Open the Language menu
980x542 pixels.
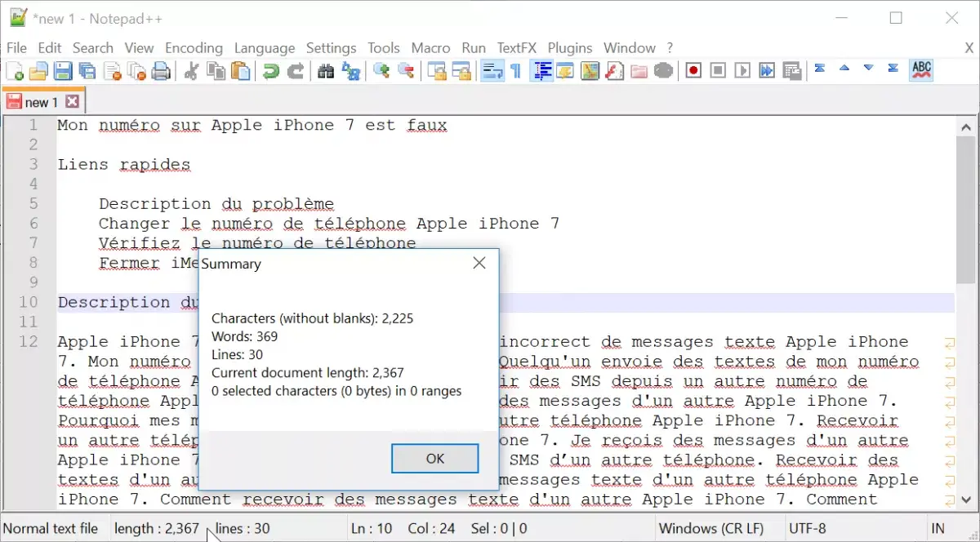tap(265, 48)
